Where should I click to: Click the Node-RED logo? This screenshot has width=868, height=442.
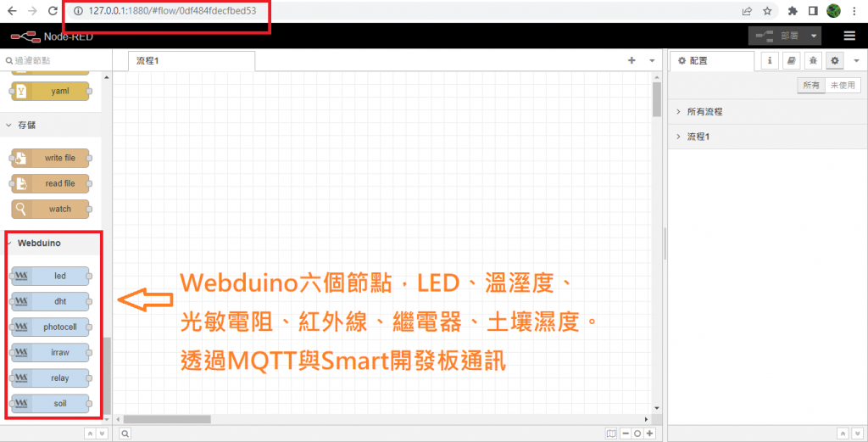pos(52,36)
